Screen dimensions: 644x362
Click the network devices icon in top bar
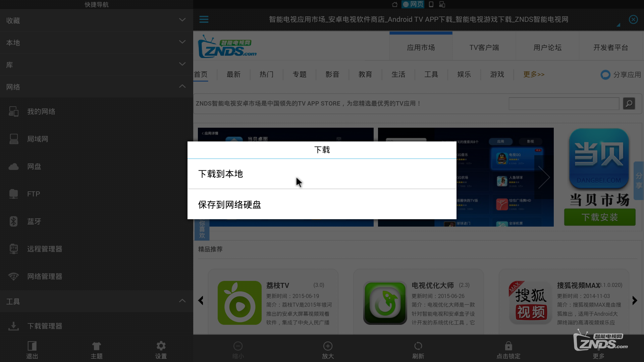442,4
